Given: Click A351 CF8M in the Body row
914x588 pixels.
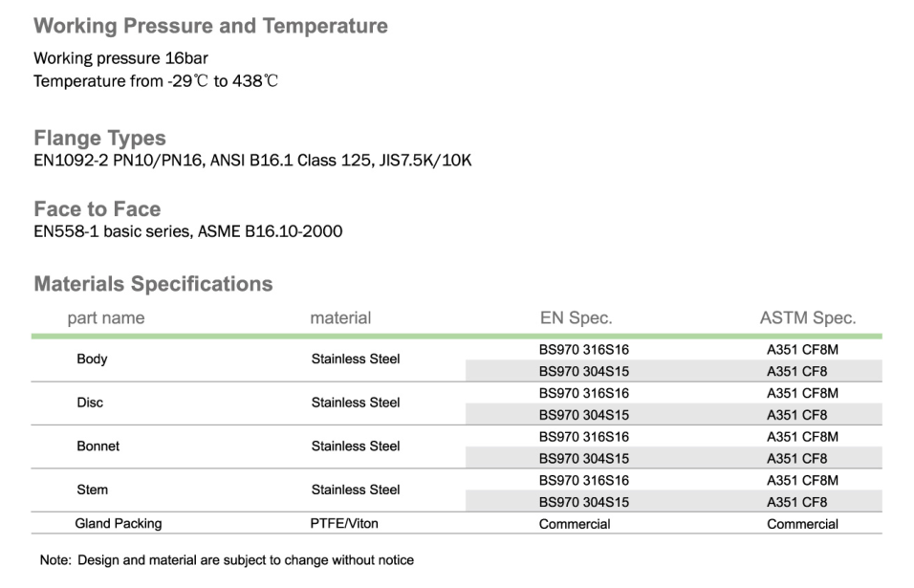Looking at the screenshot, I should pos(802,350).
